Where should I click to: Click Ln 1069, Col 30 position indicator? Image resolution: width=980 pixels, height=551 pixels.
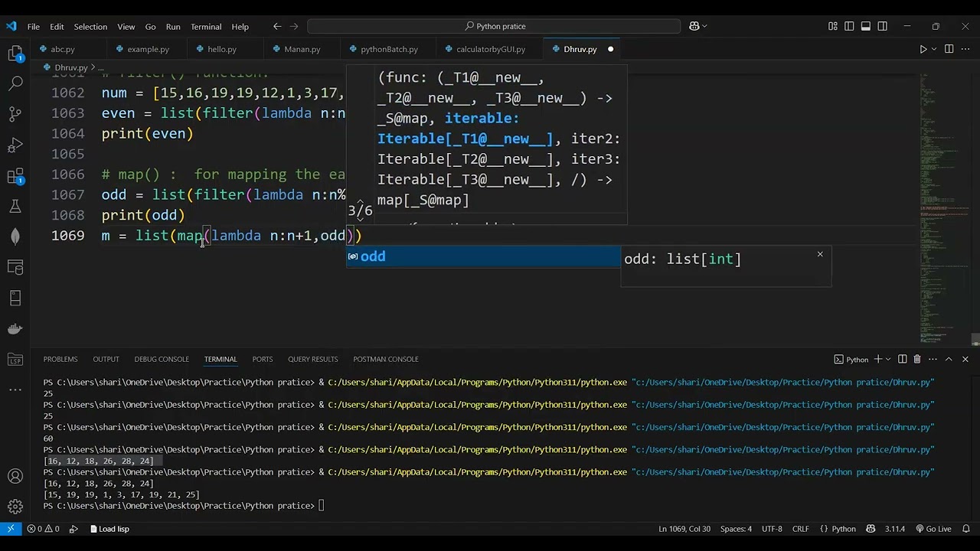click(x=684, y=529)
